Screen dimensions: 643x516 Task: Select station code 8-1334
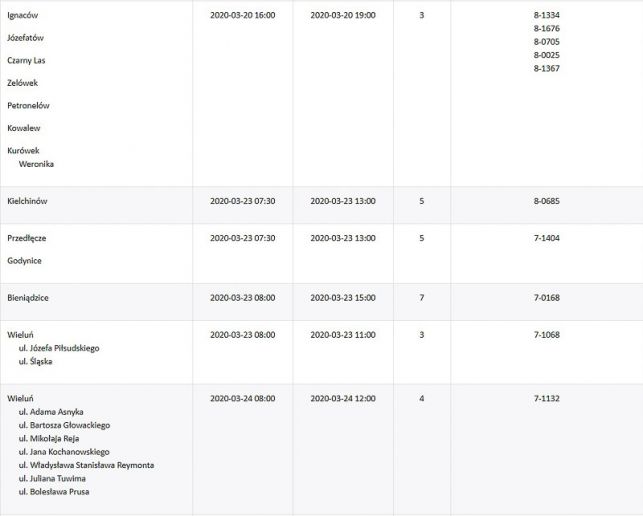coord(547,16)
